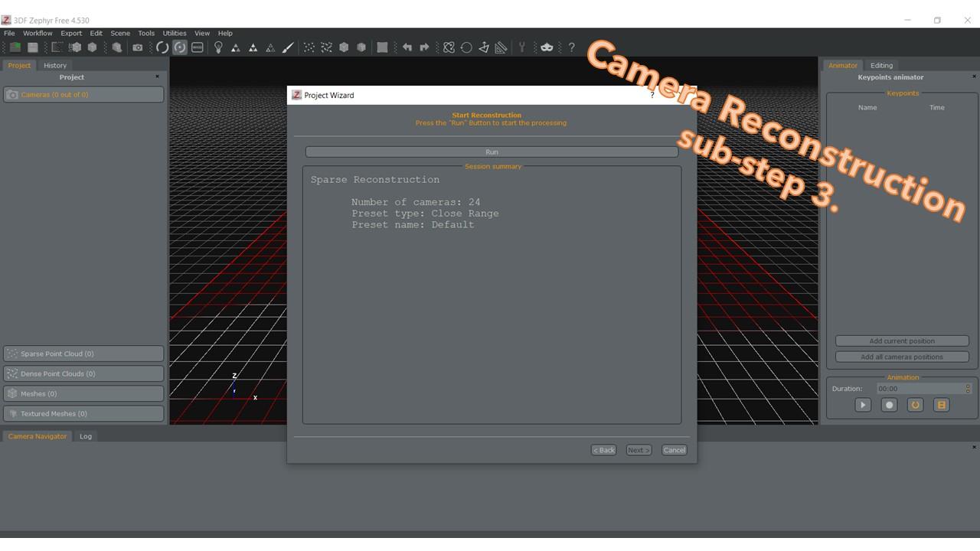980x551 pixels.
Task: Click the 'Preset type: Close Range' text
Action: pyautogui.click(x=425, y=214)
